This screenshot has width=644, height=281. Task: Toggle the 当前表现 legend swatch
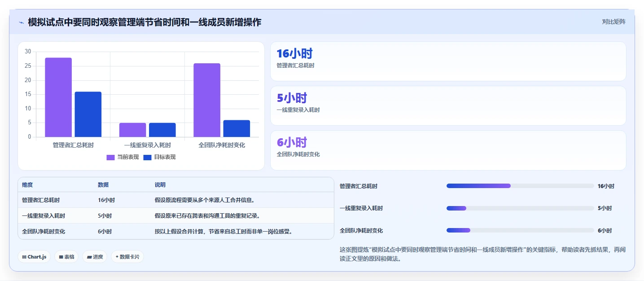[110, 157]
